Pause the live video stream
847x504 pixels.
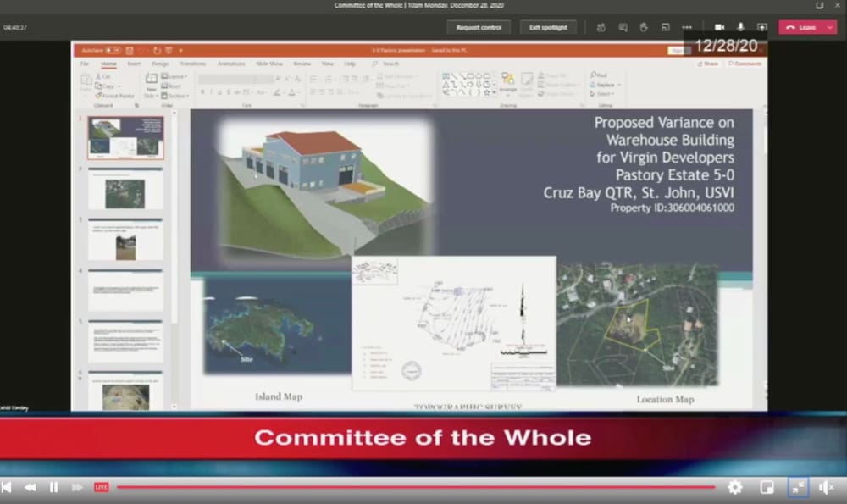pos(53,487)
